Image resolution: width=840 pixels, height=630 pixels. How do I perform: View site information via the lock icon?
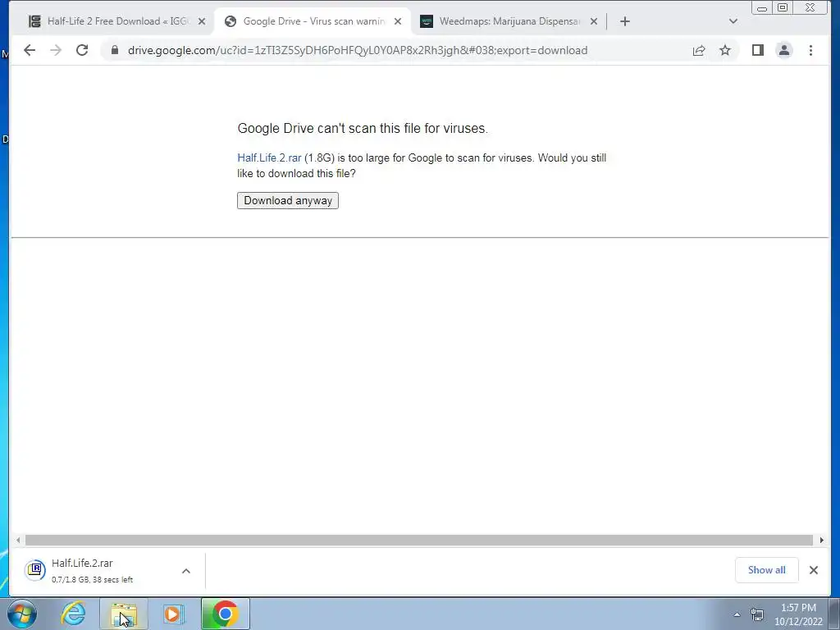pyautogui.click(x=115, y=50)
